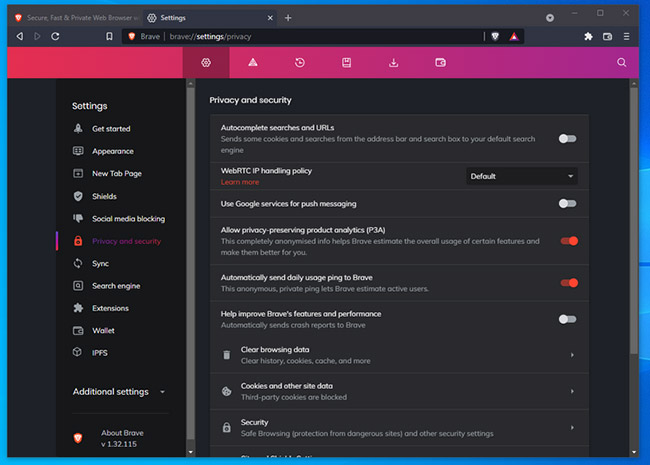This screenshot has width=650, height=465.
Task: Click the Social media blocking thumbs-down icon
Action: pos(78,218)
